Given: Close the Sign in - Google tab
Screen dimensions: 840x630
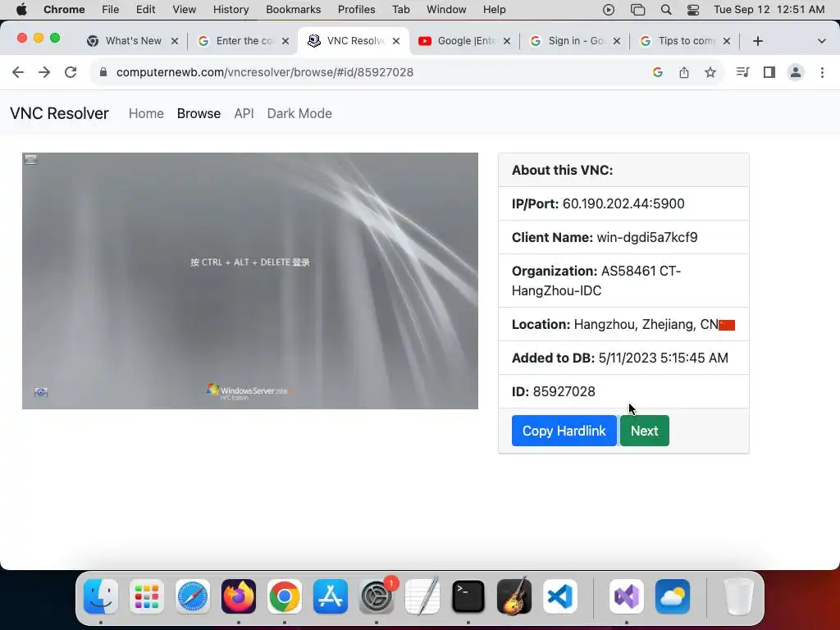Looking at the screenshot, I should click(x=617, y=41).
